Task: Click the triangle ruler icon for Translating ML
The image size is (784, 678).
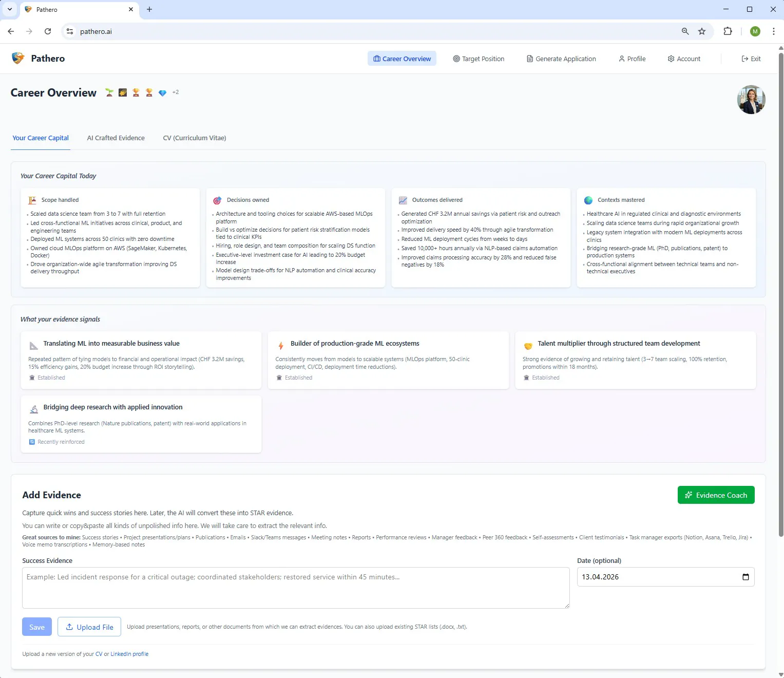Action: click(x=34, y=346)
